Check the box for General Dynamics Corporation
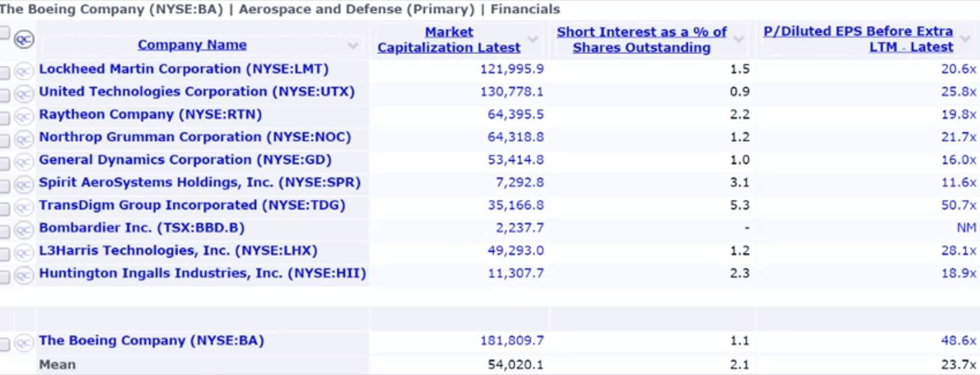 click(x=5, y=164)
